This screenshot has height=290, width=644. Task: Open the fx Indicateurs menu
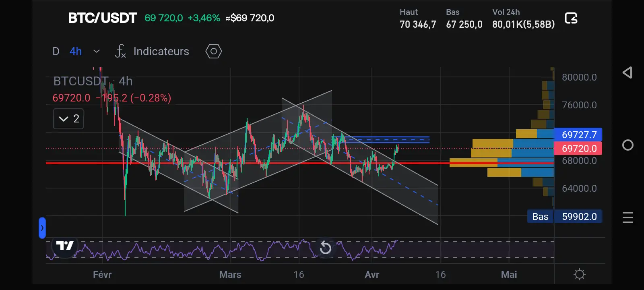click(x=152, y=51)
